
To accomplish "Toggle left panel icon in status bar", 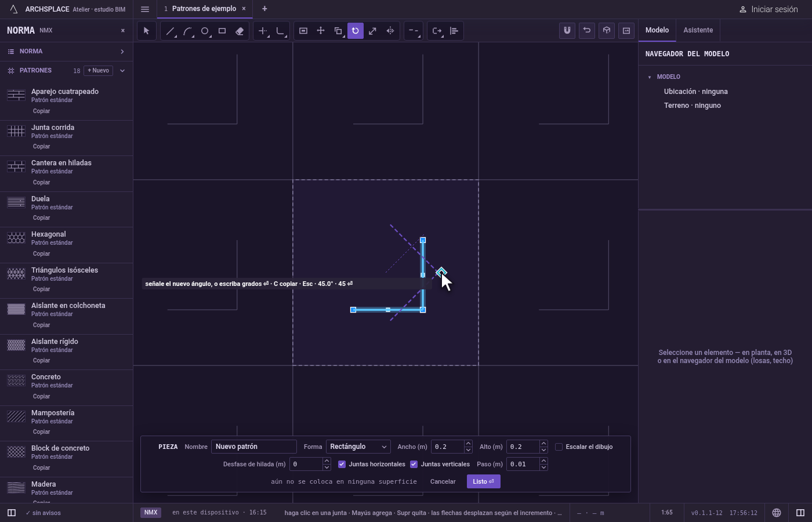I will (x=12, y=513).
